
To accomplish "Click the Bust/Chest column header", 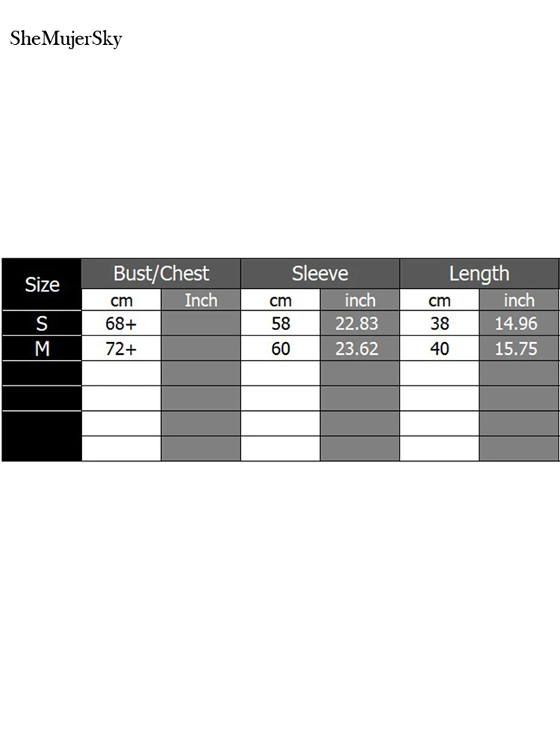I will click(161, 273).
